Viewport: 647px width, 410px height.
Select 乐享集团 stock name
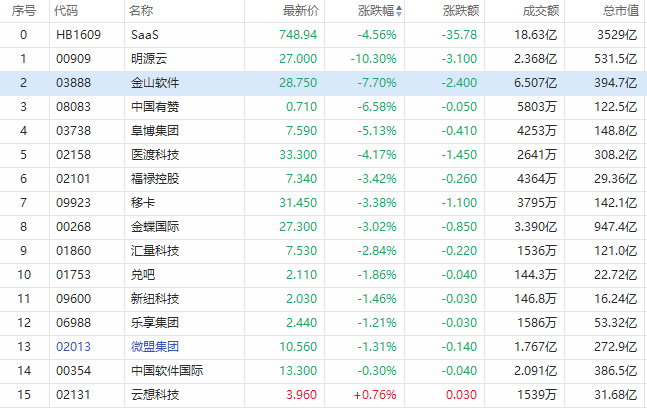155,323
